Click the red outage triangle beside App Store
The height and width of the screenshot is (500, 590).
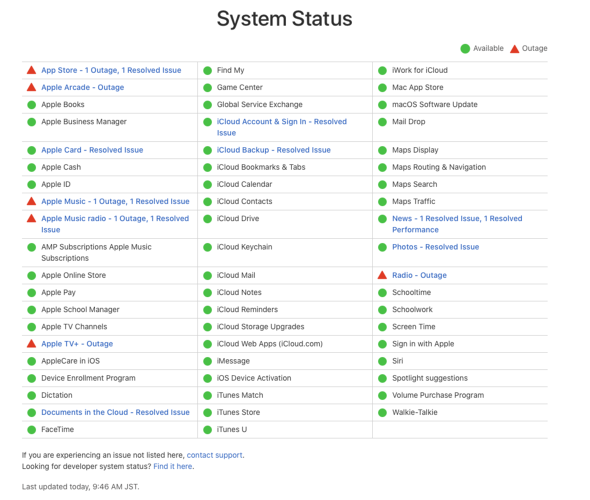(x=32, y=70)
